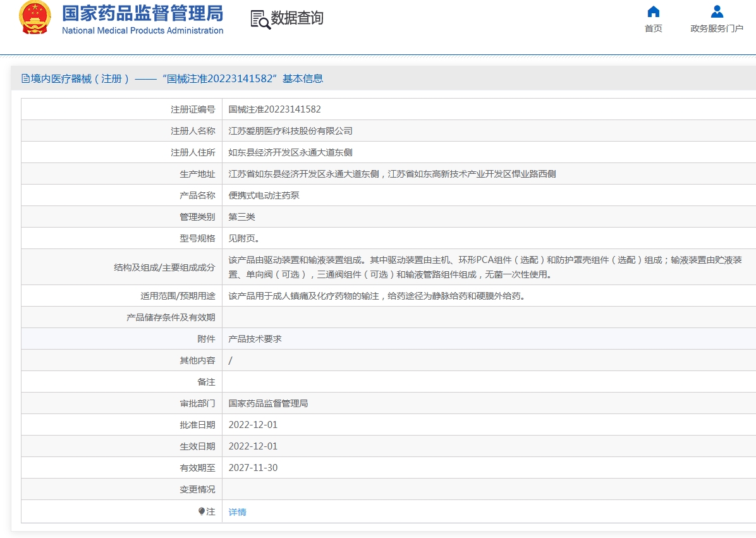
Task: Select the 生效日期 value 2022-12-01
Action: (253, 446)
